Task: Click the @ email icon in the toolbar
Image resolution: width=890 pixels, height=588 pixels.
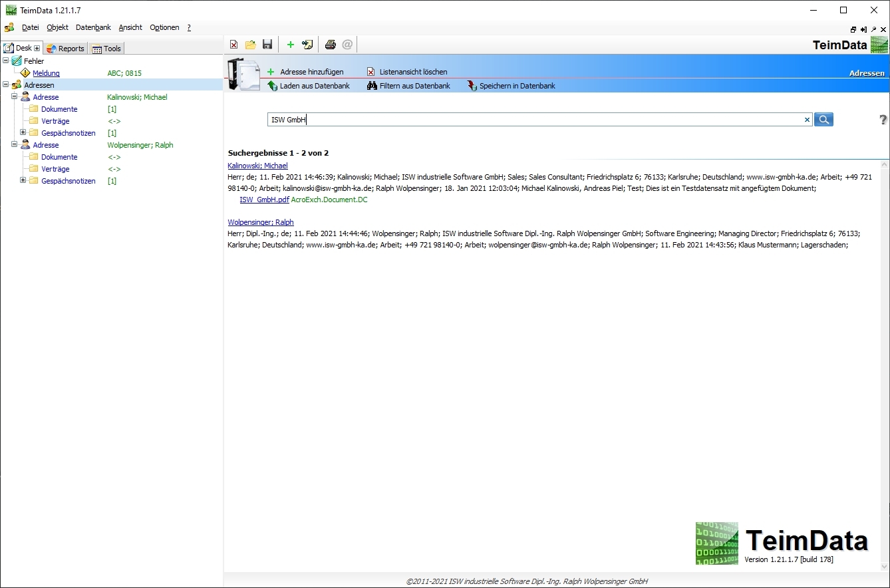Action: 347,45
